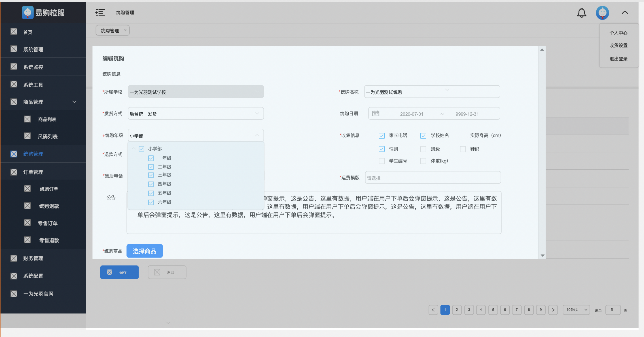Click the 系统配置 sidebar icon
Image resolution: width=644 pixels, height=337 pixels.
click(14, 276)
